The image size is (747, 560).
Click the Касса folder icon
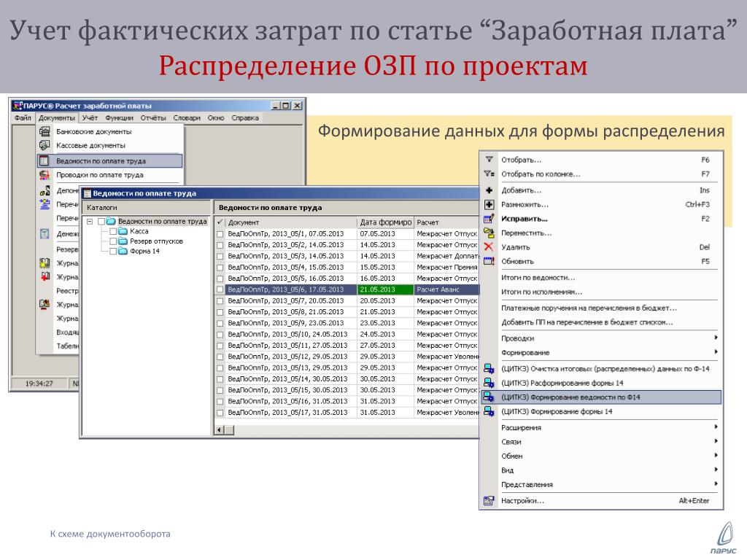click(x=123, y=231)
